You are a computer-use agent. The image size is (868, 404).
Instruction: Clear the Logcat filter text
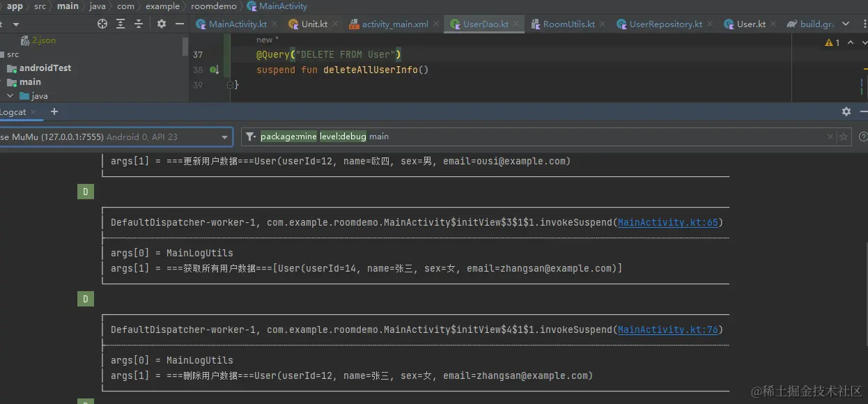tap(830, 137)
